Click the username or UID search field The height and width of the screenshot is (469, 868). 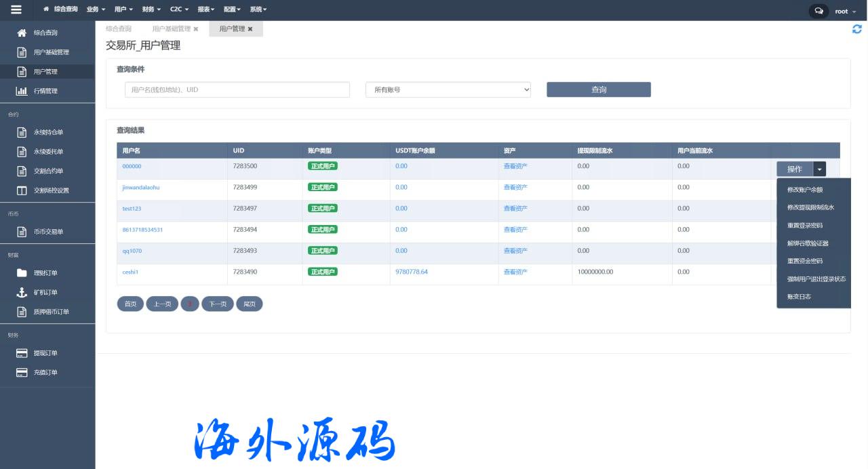click(237, 89)
